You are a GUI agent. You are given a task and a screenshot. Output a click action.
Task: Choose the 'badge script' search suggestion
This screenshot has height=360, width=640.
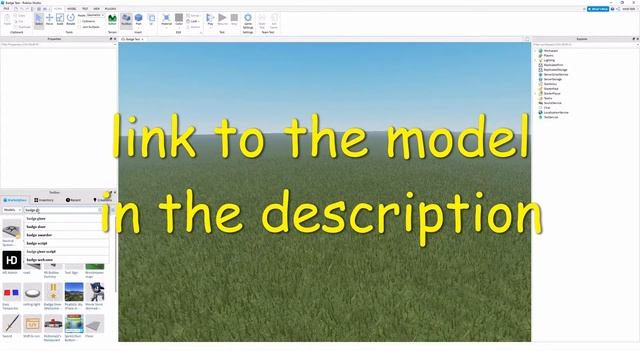66,243
